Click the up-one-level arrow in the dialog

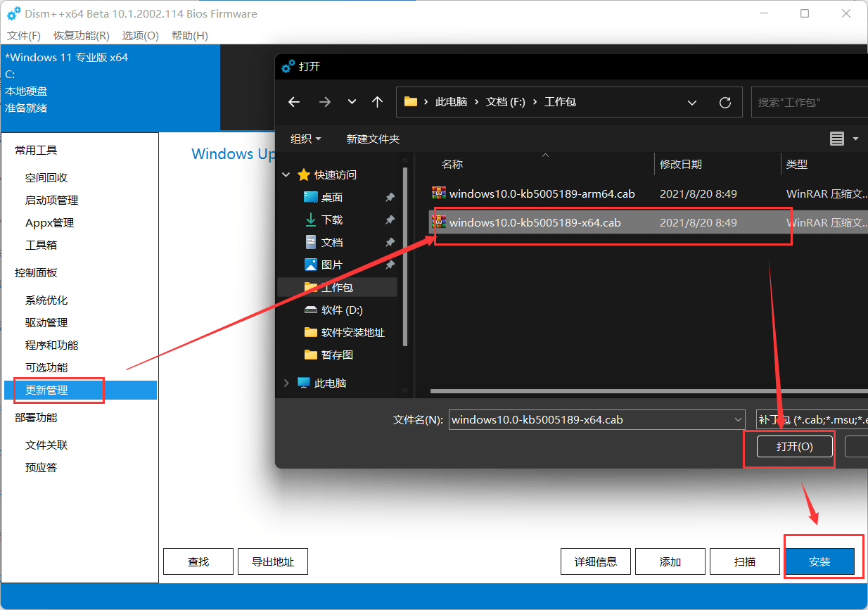pos(377,101)
